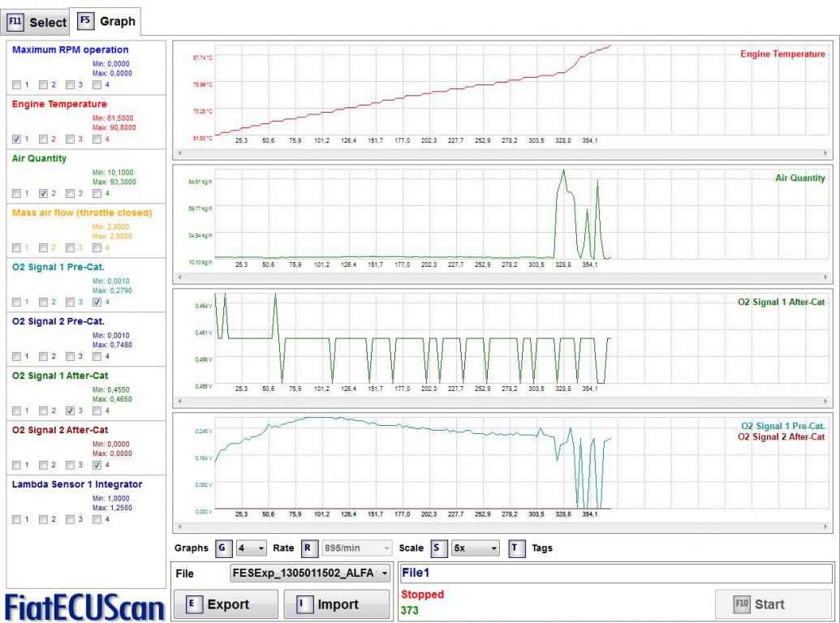Click the Air Quantity graph plot
The image size is (840, 623).
[523, 214]
